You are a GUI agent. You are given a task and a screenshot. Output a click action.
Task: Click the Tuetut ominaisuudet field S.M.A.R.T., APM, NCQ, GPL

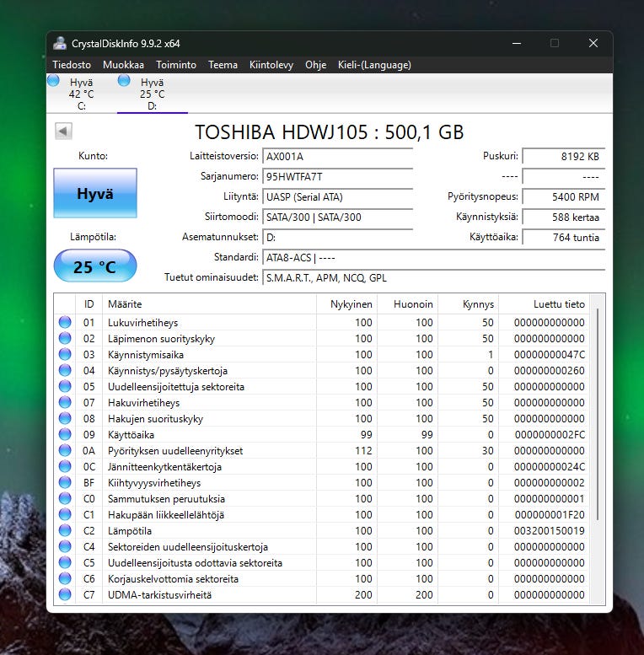(433, 278)
